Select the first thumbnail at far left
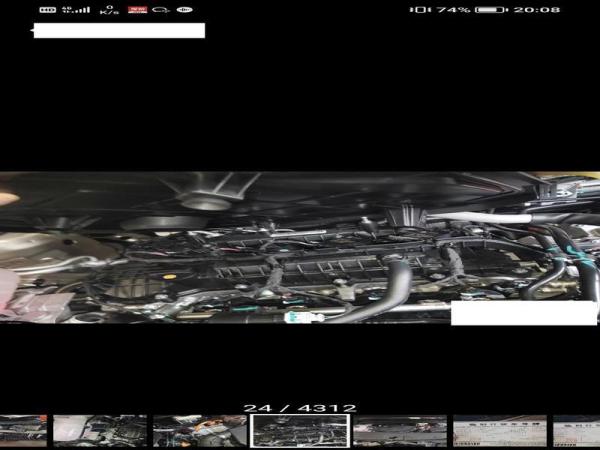The width and height of the screenshot is (600, 450). pyautogui.click(x=22, y=431)
